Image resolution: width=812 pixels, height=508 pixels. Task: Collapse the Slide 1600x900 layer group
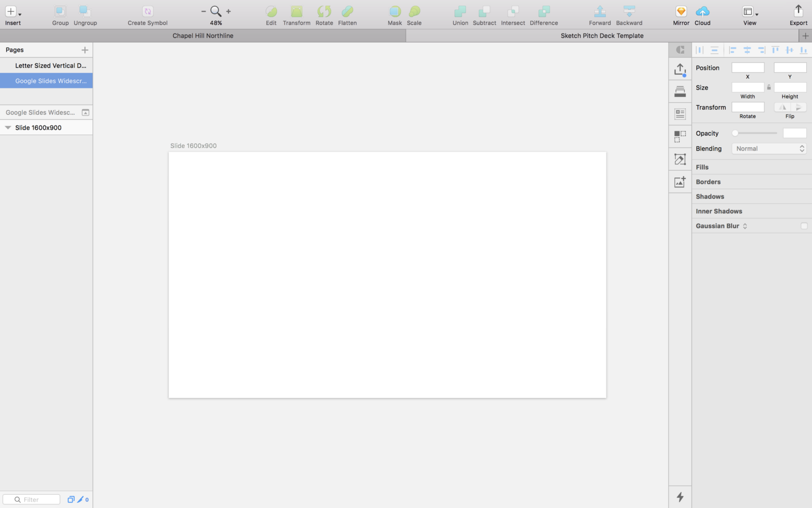(x=8, y=128)
